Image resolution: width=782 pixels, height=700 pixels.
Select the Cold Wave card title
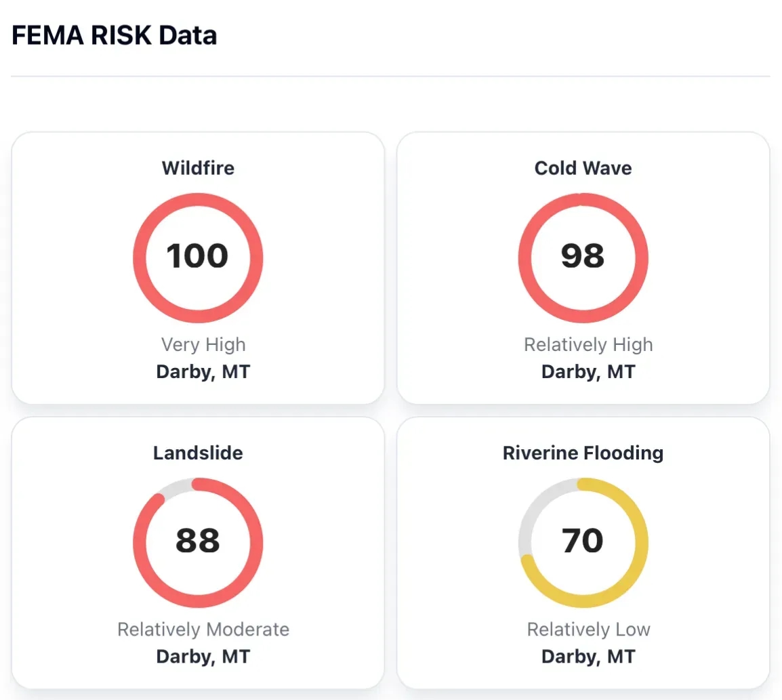[x=583, y=168]
